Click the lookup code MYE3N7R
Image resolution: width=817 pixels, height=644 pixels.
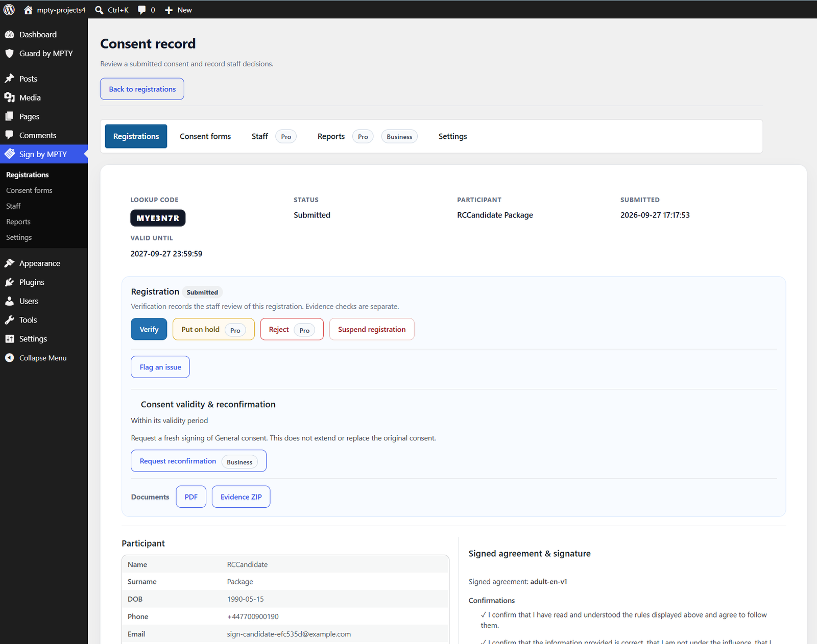[158, 218]
